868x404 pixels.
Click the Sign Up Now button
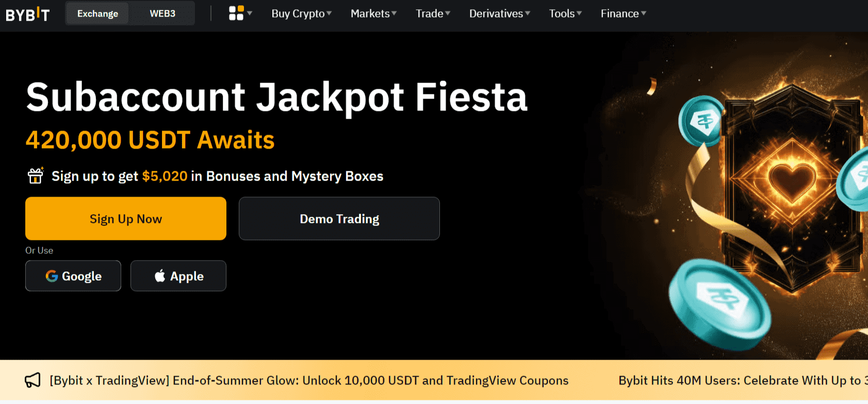125,218
